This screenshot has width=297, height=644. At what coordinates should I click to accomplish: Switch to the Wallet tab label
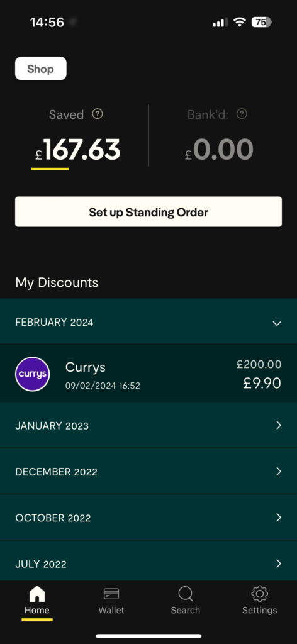111,610
